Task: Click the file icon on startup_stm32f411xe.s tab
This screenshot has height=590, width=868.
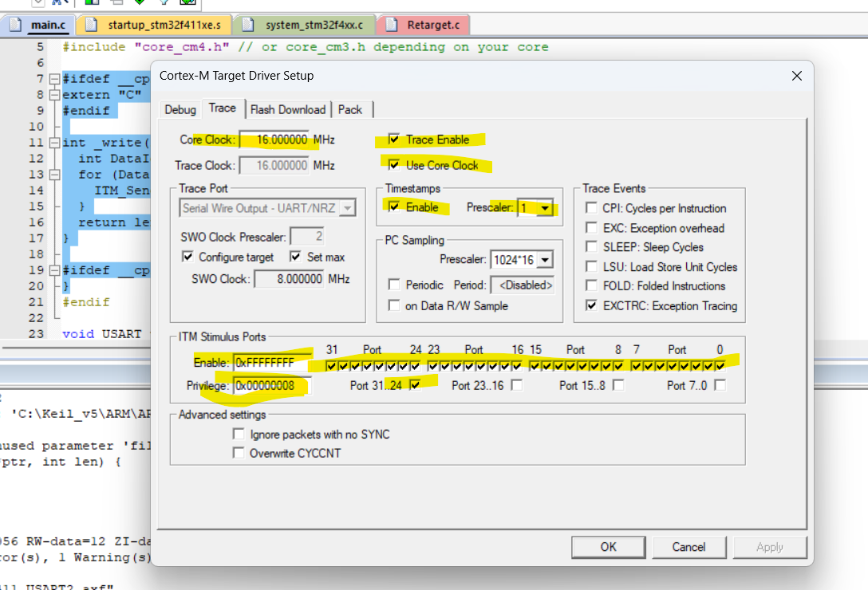Action: coord(92,25)
